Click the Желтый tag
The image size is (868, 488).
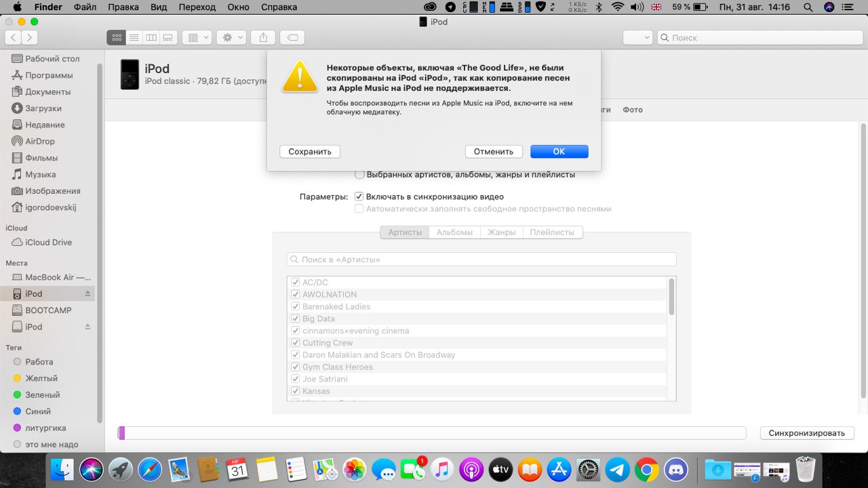click(41, 378)
